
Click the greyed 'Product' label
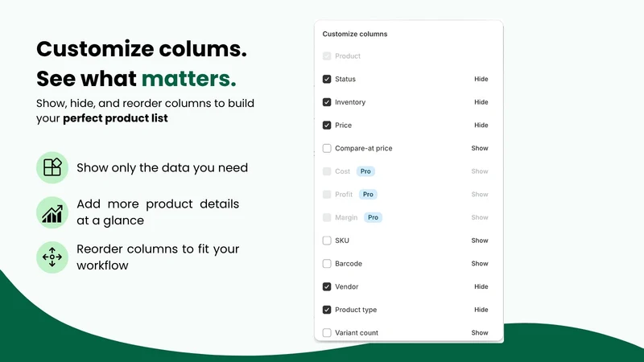click(x=348, y=56)
